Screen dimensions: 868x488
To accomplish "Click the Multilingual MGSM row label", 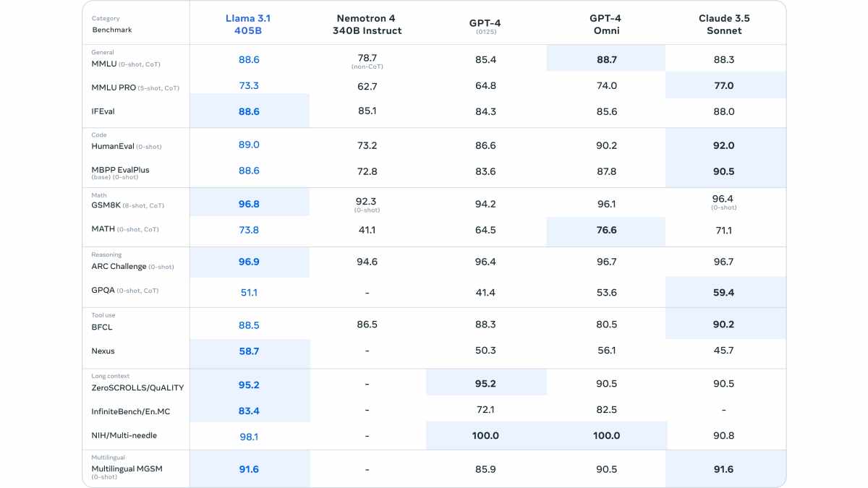I will click(127, 468).
